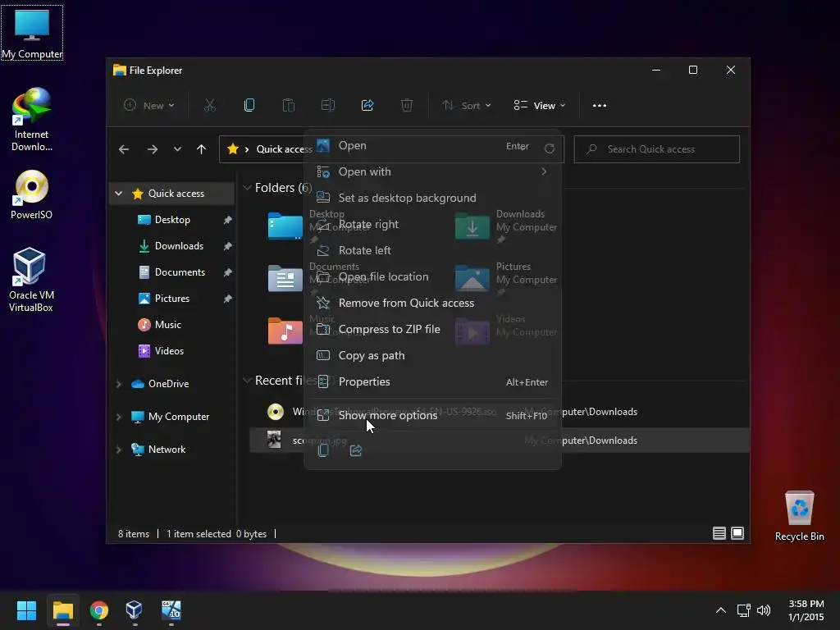Collapse the Recent files section
840x630 pixels.
click(247, 381)
